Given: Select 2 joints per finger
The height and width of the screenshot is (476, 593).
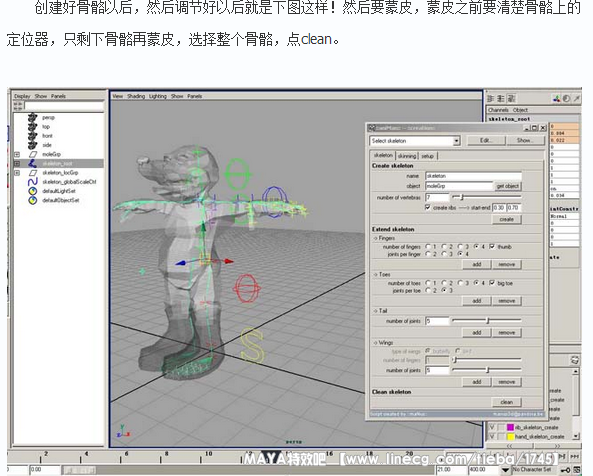Looking at the screenshot, I should [428, 254].
